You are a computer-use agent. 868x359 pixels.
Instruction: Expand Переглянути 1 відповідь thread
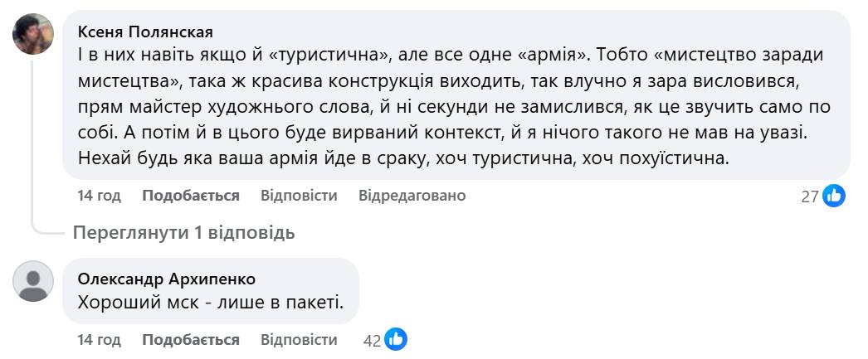183,233
